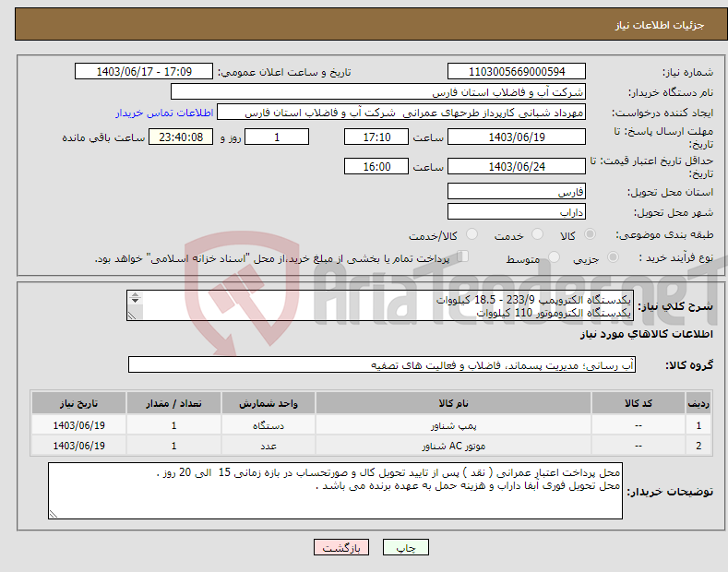The width and height of the screenshot is (728, 572).
Task: Click the delivery province field فارس
Action: click(x=517, y=191)
